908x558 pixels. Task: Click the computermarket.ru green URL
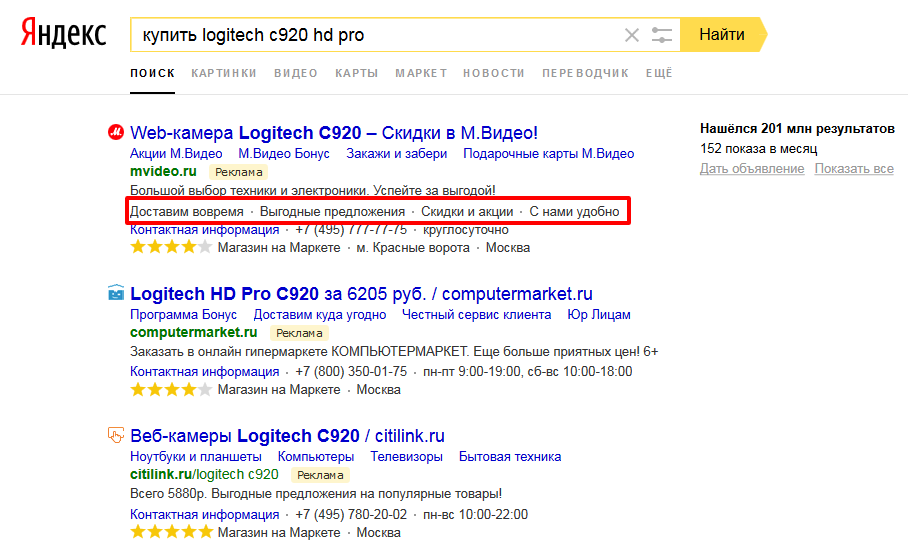click(x=193, y=332)
